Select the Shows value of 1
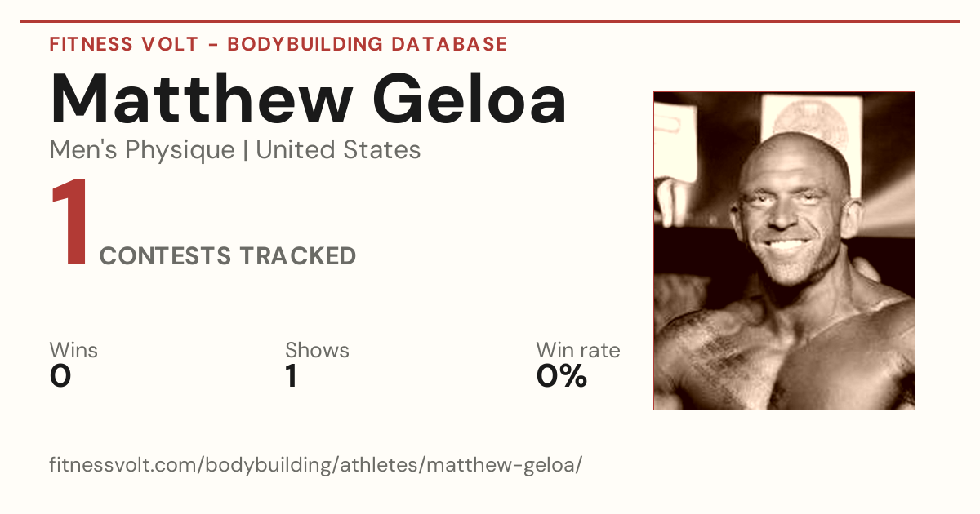This screenshot has width=980, height=514. pos(291,376)
